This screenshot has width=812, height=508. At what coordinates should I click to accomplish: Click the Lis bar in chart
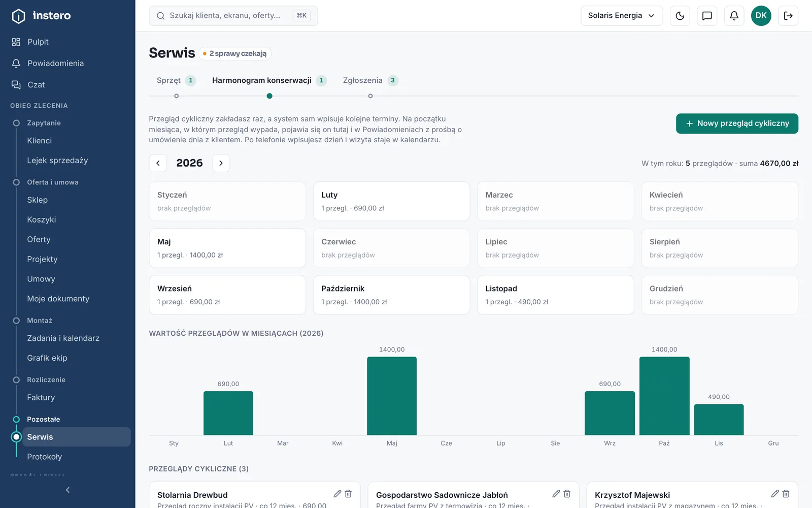coord(719,420)
